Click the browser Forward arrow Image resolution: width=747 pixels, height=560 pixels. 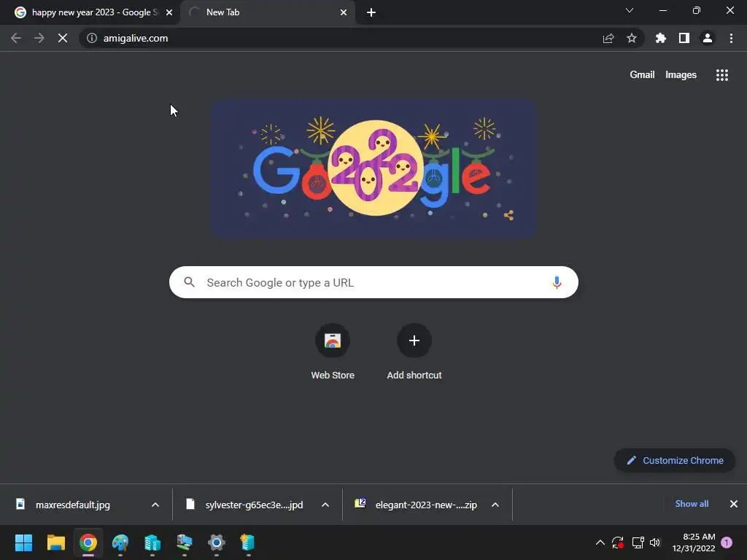click(x=39, y=38)
